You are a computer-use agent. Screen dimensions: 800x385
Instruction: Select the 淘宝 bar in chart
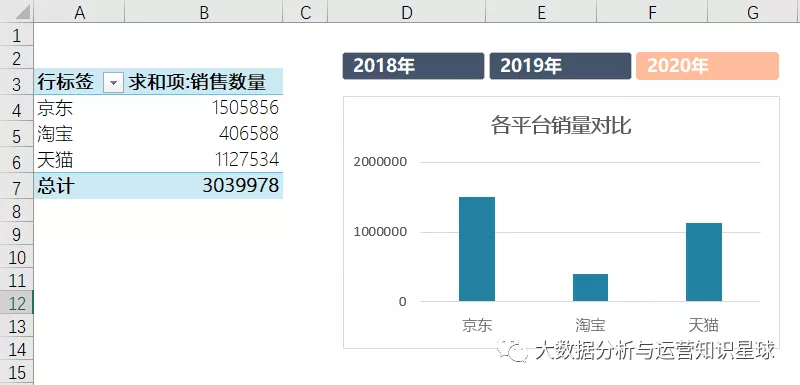click(590, 288)
